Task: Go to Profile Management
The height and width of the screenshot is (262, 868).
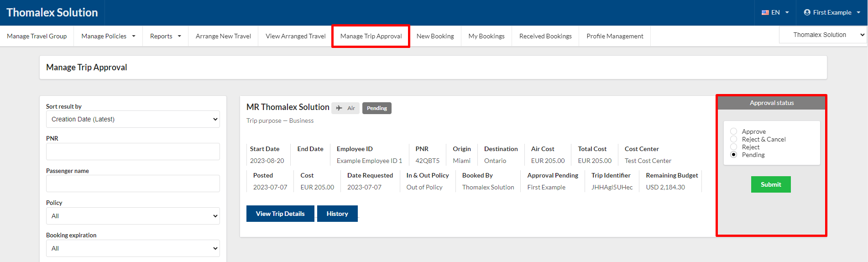Action: pyautogui.click(x=615, y=36)
